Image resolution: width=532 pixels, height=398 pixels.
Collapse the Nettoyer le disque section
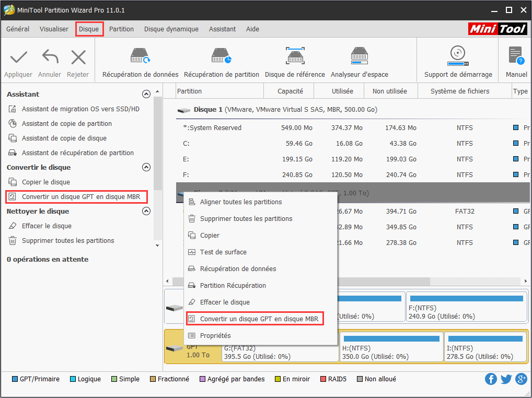click(146, 211)
